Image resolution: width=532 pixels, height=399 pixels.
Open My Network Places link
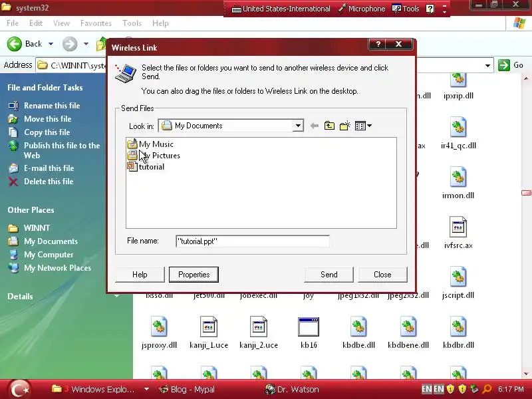tap(57, 268)
